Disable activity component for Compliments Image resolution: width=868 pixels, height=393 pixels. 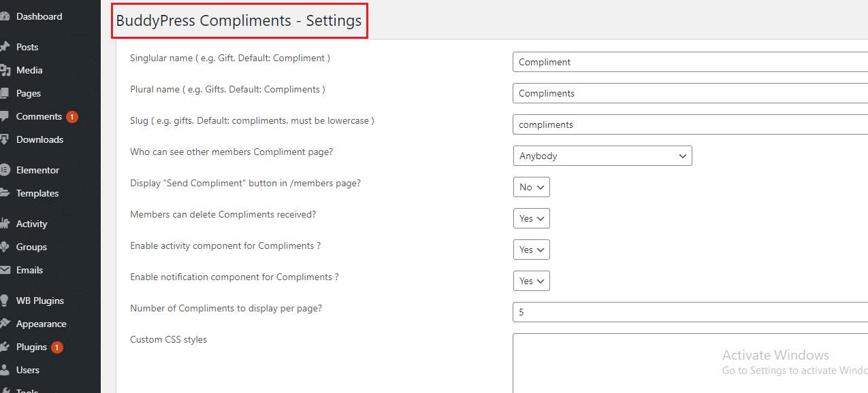(x=531, y=250)
